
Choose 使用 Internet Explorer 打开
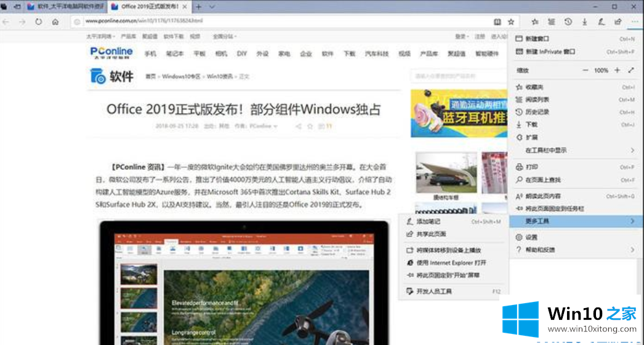453,263
